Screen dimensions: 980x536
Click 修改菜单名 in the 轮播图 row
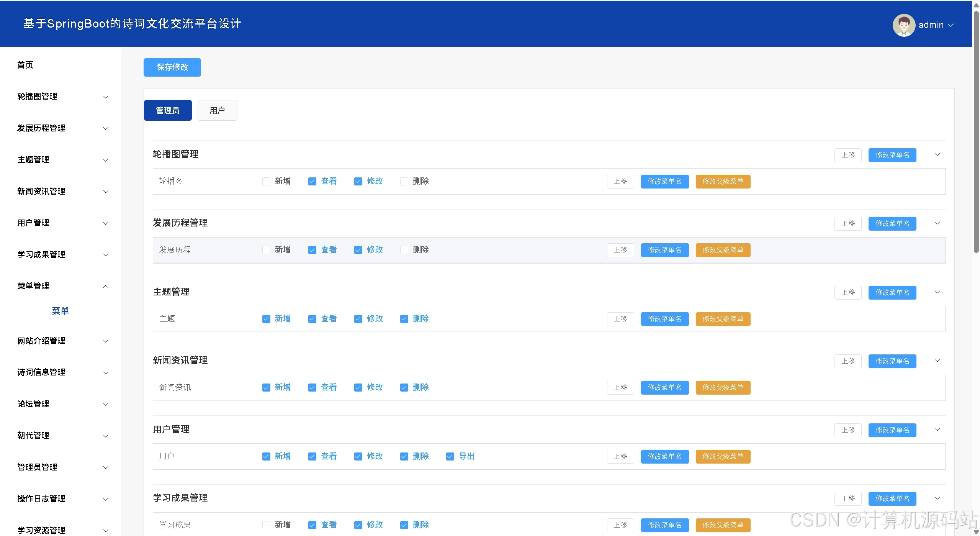(665, 181)
